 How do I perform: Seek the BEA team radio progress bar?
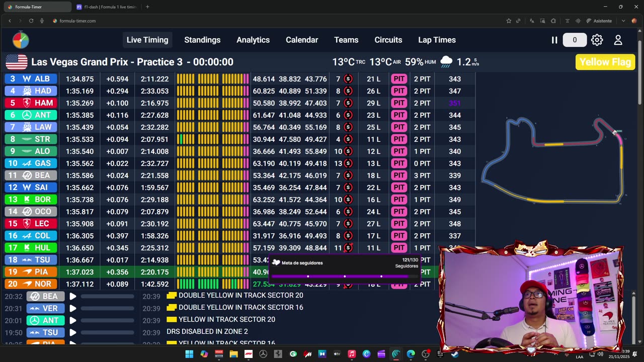[107, 296]
